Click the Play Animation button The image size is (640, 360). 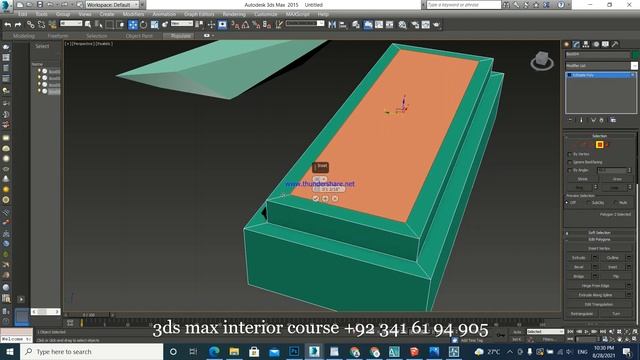pyautogui.click(x=587, y=332)
